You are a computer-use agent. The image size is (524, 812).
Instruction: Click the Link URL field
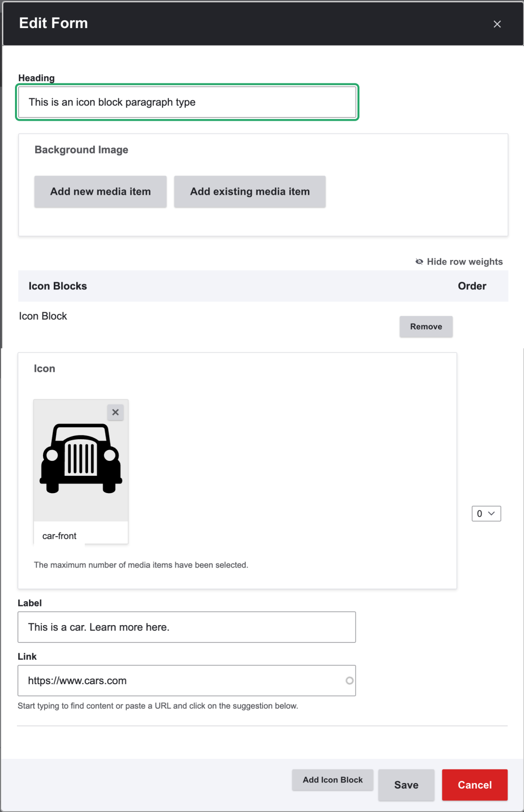click(182, 680)
